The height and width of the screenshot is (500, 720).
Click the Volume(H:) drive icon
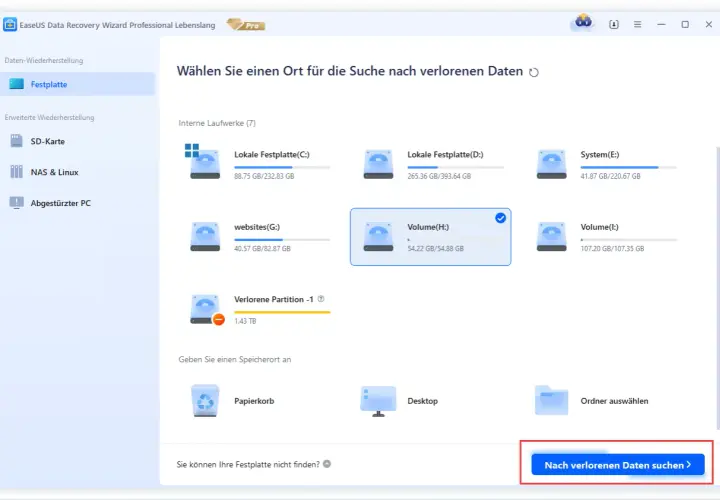pos(378,236)
